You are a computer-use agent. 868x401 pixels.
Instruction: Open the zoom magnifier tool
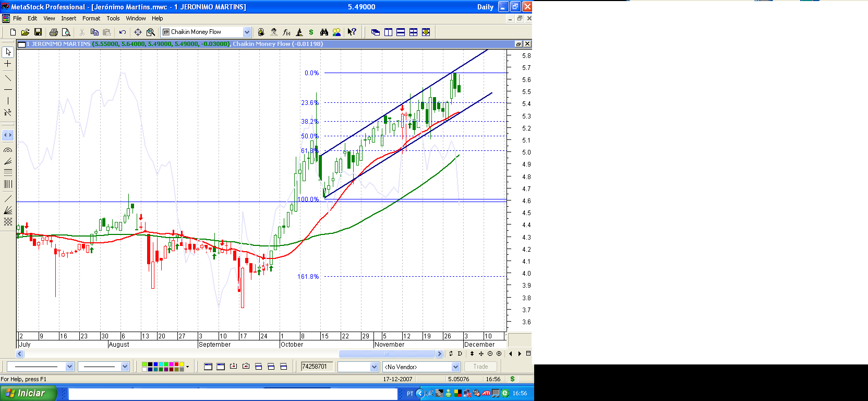151,32
